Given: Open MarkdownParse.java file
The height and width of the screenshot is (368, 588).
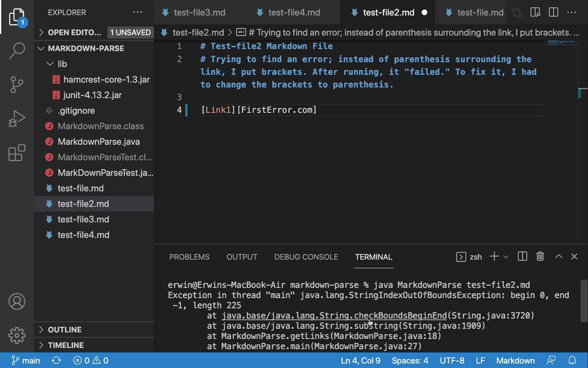Looking at the screenshot, I should pos(94,141).
